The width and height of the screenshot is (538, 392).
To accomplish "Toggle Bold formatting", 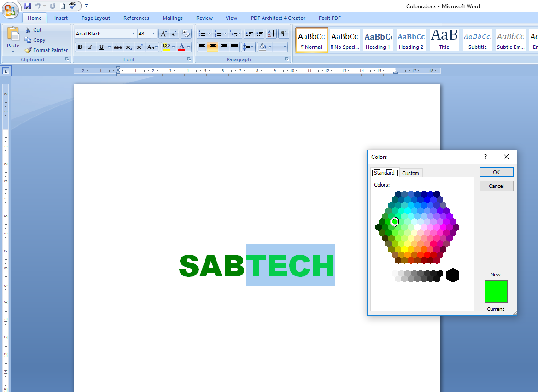I will click(x=80, y=47).
